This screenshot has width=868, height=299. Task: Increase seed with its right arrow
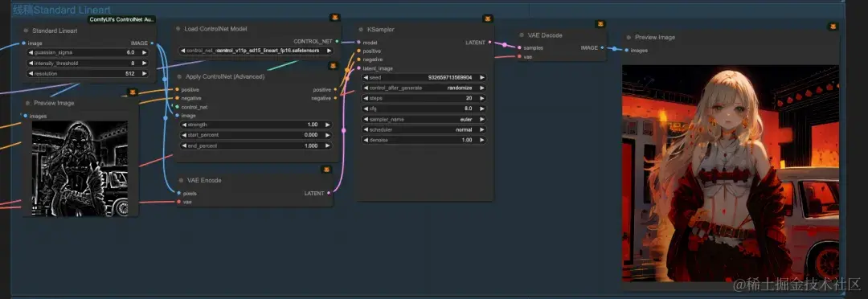pyautogui.click(x=482, y=77)
